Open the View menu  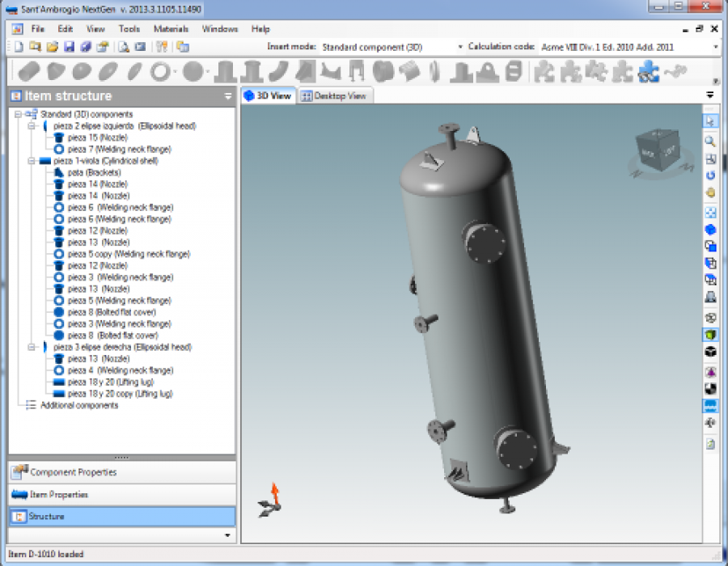[x=95, y=29]
